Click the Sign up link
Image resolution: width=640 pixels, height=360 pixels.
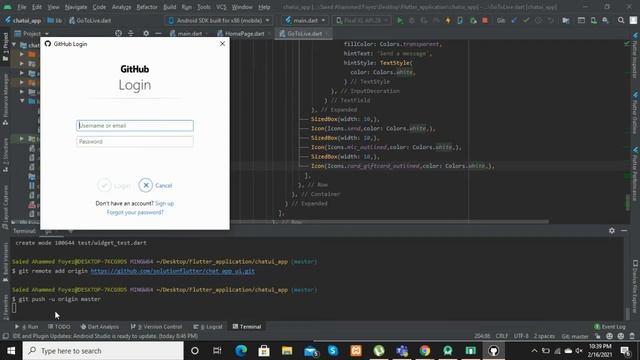coord(164,203)
